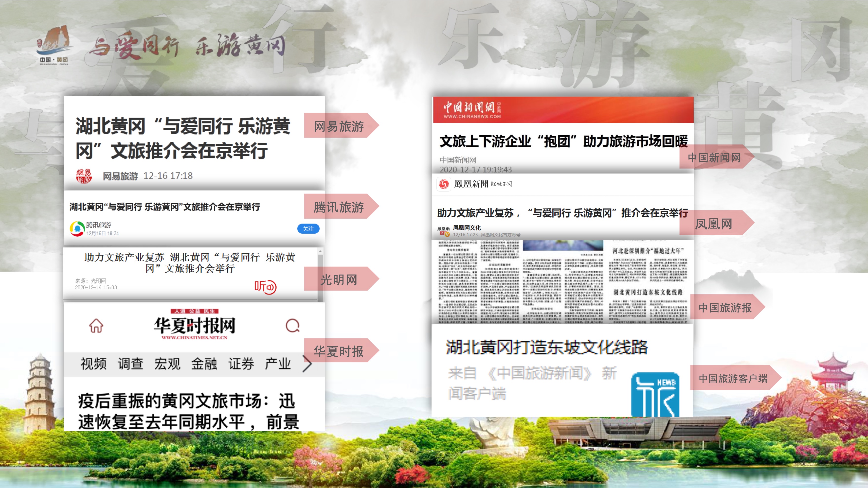Click the 中国·黄冈 logo
This screenshot has height=488, width=868.
pos(54,45)
